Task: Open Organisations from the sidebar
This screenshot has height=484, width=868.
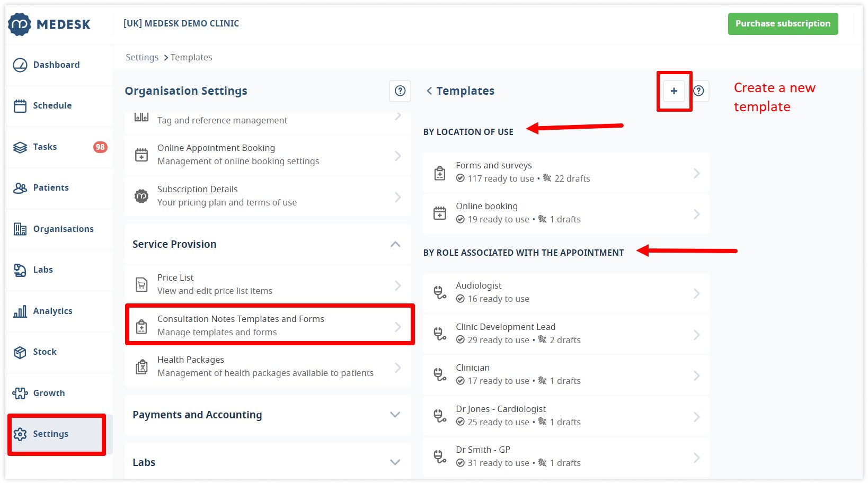Action: tap(59, 229)
